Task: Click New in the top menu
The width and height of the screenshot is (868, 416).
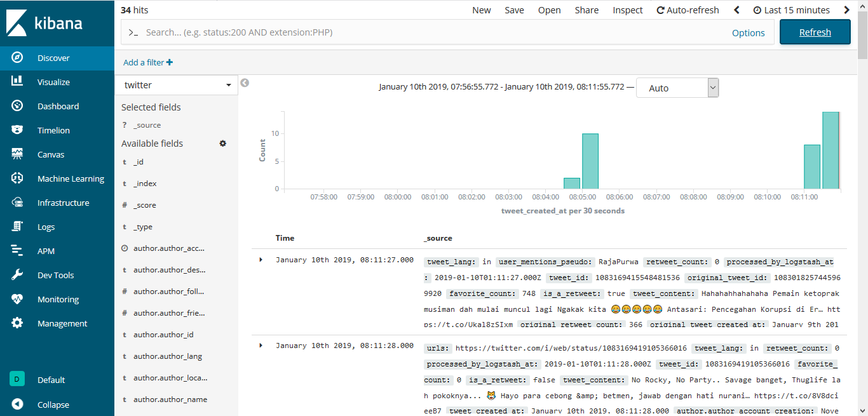Action: [482, 10]
